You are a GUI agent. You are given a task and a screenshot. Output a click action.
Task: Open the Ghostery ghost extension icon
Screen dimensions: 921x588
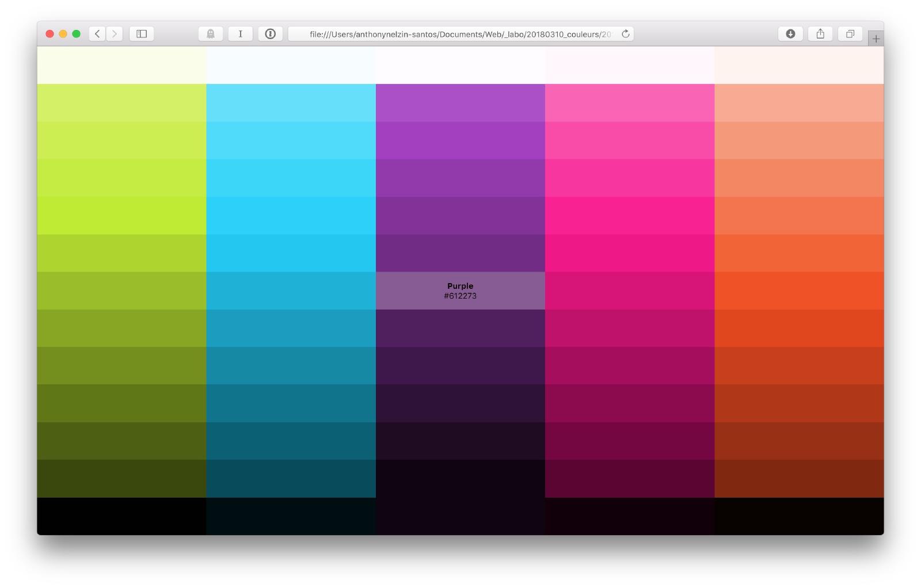point(211,34)
